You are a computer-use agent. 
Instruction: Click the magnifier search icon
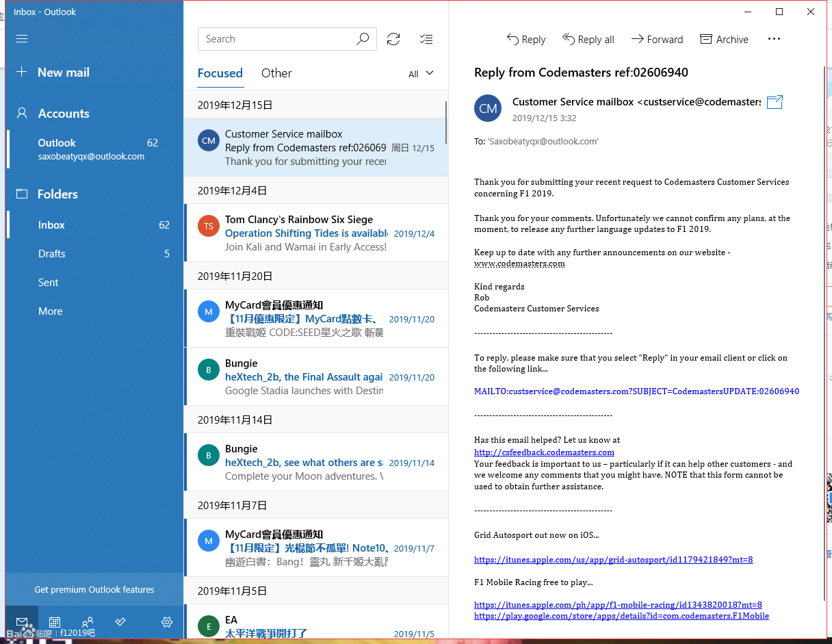coord(363,39)
